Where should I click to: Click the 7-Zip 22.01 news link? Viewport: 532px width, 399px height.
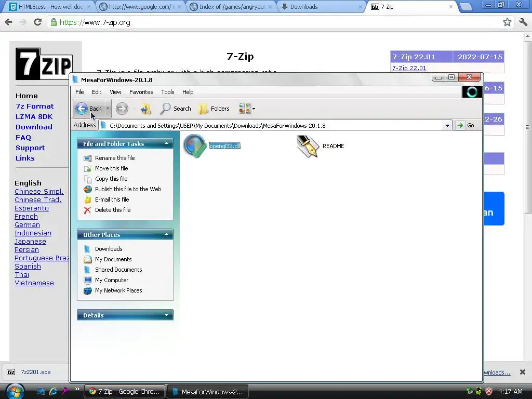[409, 68]
